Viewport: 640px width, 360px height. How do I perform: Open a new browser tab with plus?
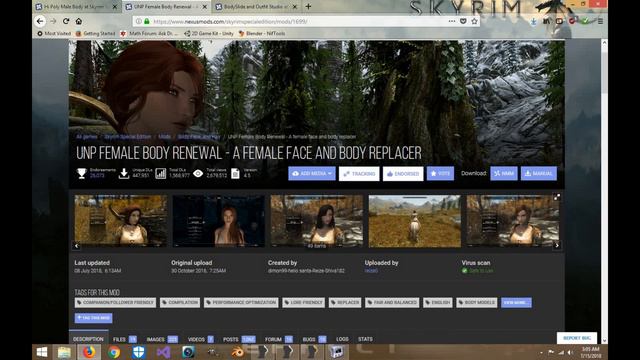[x=308, y=7]
